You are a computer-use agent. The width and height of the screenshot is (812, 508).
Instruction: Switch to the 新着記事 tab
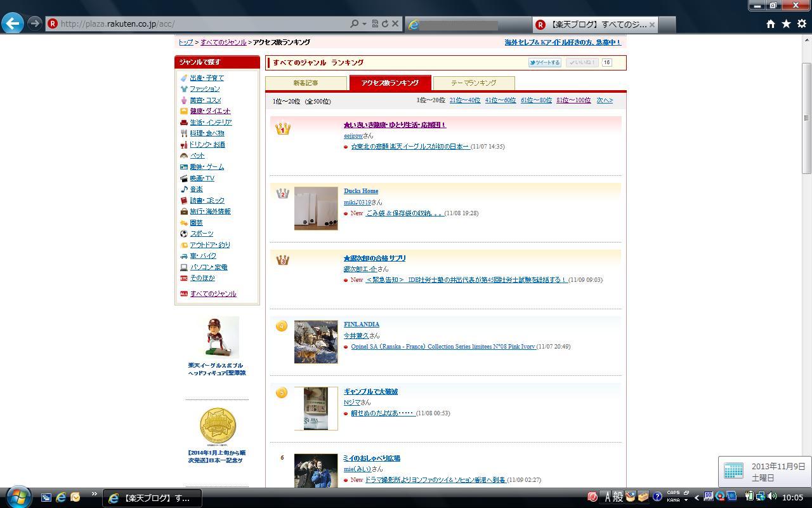pos(306,83)
